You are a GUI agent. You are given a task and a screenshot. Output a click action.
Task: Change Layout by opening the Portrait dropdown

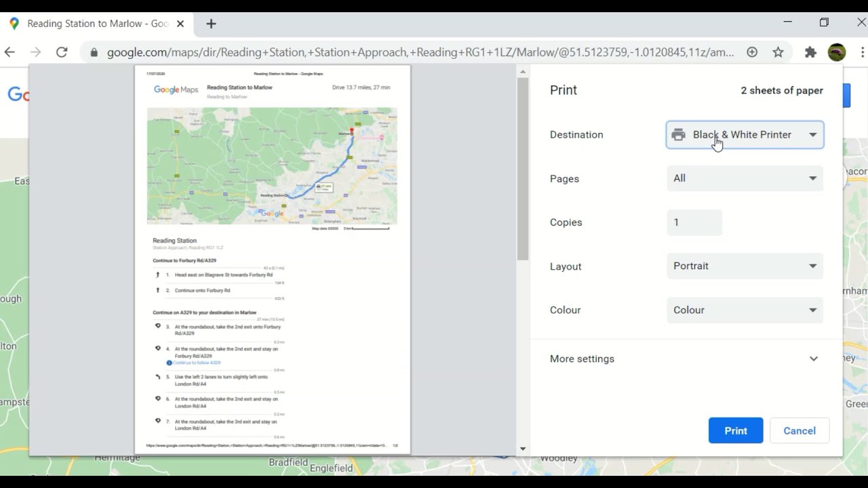(x=745, y=266)
